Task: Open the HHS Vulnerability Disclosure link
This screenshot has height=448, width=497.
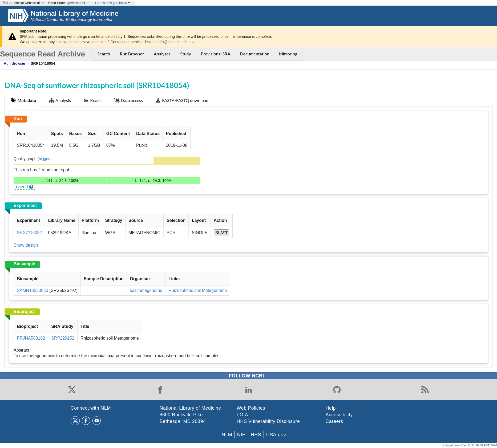Action: (x=268, y=421)
